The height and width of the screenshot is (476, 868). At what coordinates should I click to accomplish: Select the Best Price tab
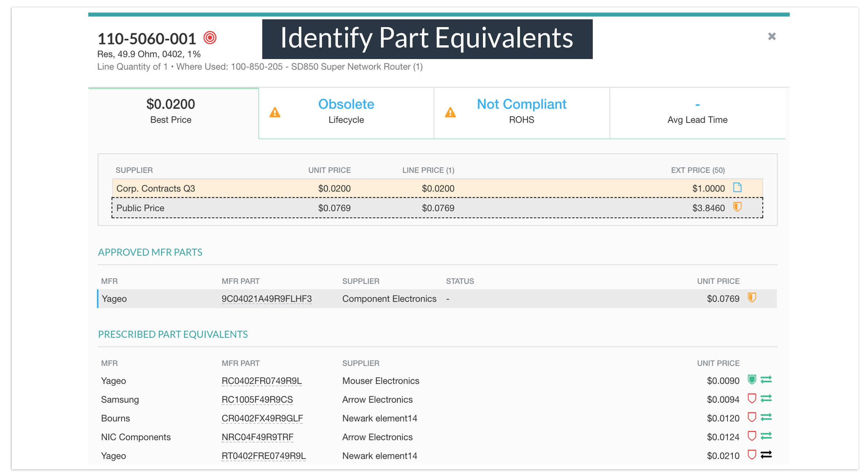pyautogui.click(x=174, y=113)
